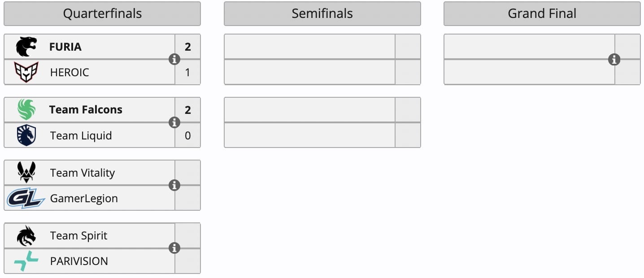
Task: Click the Team Liquid horse logo
Action: (x=26, y=135)
